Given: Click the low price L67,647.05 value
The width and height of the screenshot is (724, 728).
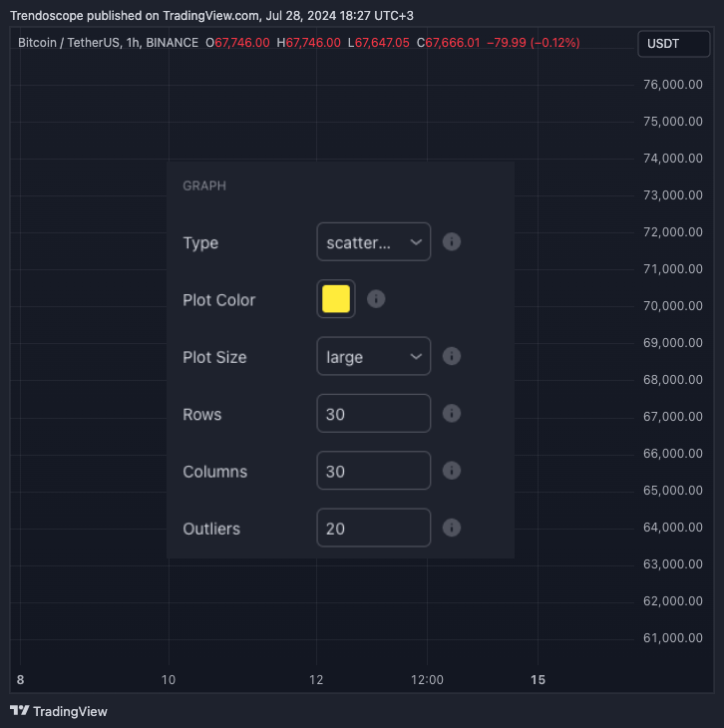Looking at the screenshot, I should 379,43.
